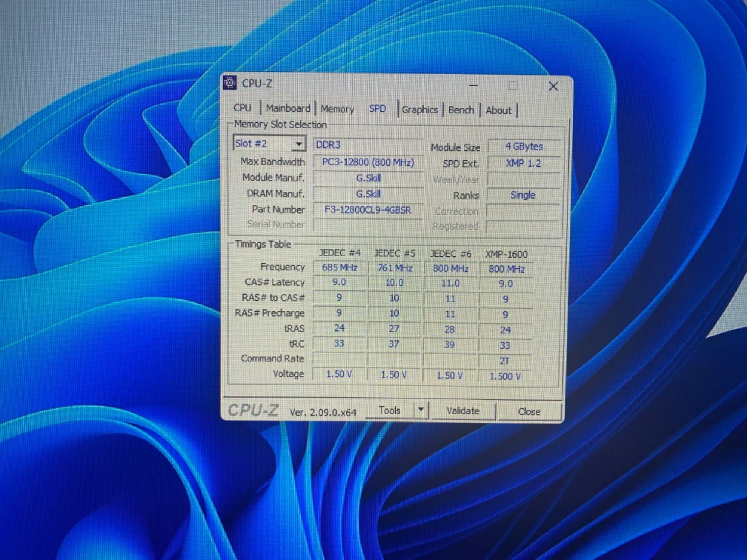Click the empty Week/Year field

coord(523,180)
